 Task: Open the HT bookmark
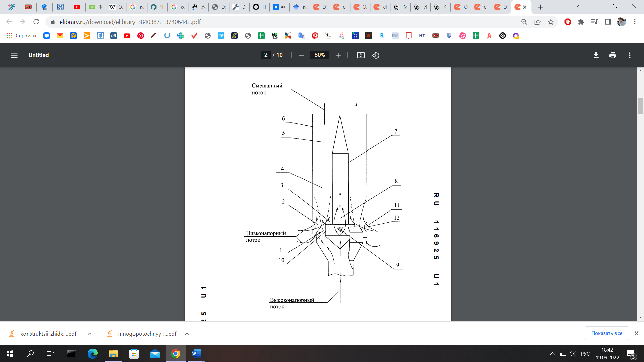422,36
